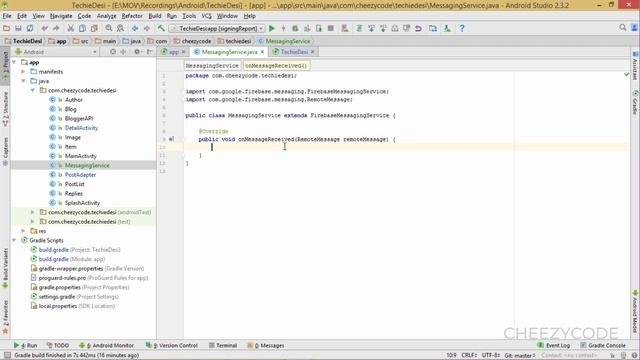Expand the androidTest package node
The width and height of the screenshot is (640, 360).
pos(33,212)
